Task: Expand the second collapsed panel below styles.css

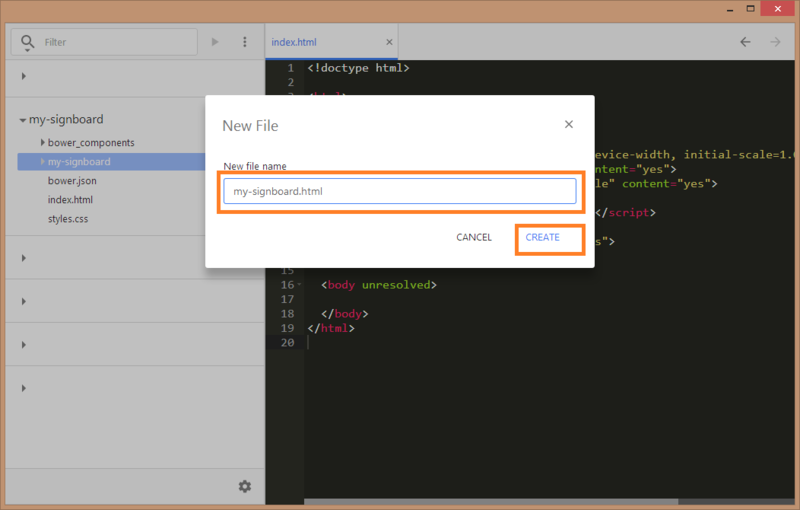Action: coord(23,301)
